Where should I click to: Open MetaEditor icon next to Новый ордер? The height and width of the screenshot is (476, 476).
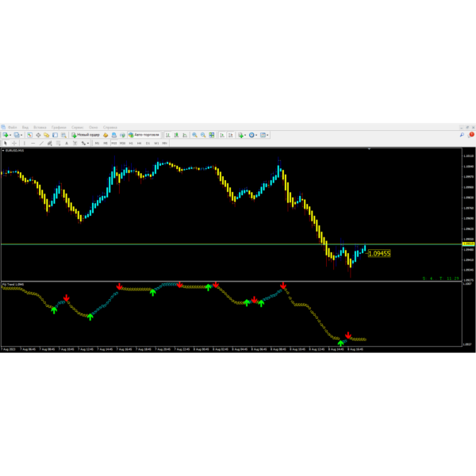(106, 135)
